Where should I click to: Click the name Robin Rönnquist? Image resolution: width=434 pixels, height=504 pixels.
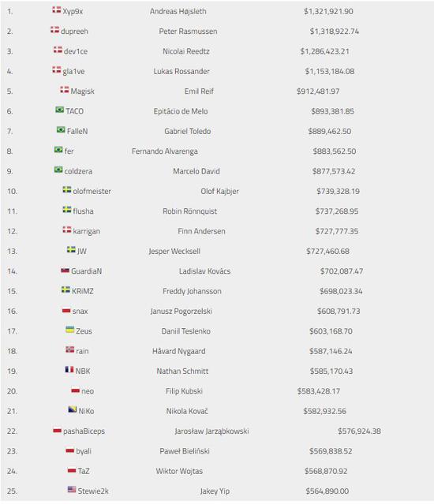tap(189, 211)
